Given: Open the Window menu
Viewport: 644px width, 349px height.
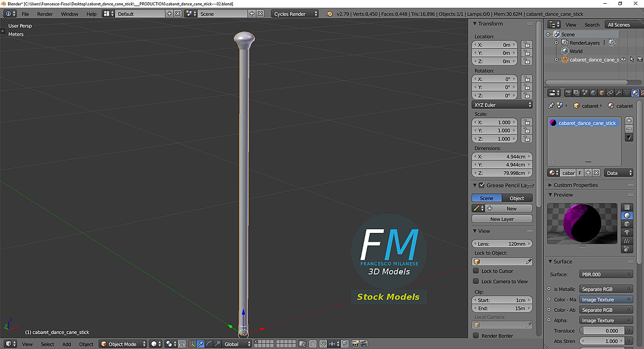Looking at the screenshot, I should click(70, 14).
